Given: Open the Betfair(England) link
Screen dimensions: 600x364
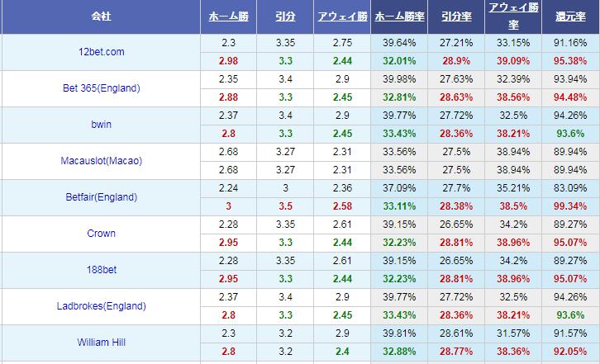Looking at the screenshot, I should coord(101,197).
